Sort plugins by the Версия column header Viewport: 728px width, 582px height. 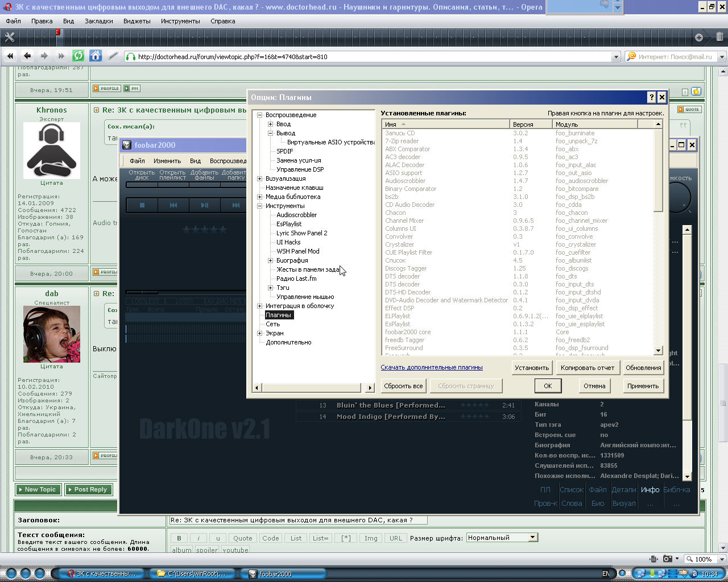point(532,124)
